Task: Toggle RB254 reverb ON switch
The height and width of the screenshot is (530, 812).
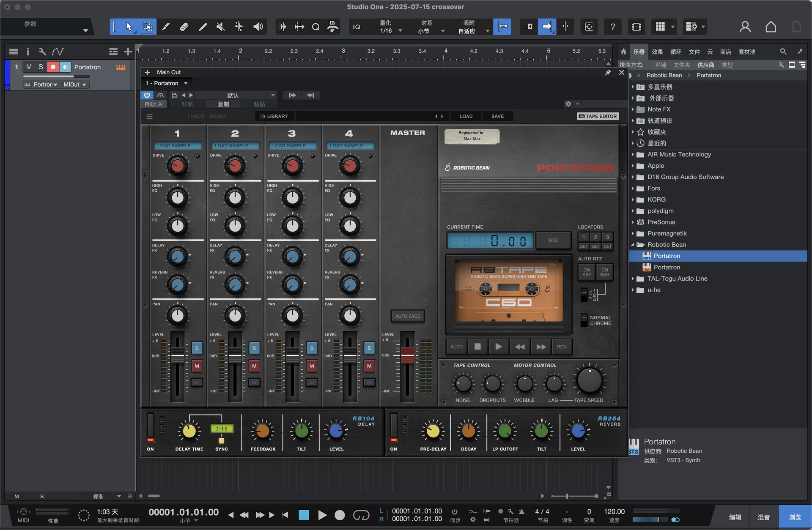Action: pos(394,428)
